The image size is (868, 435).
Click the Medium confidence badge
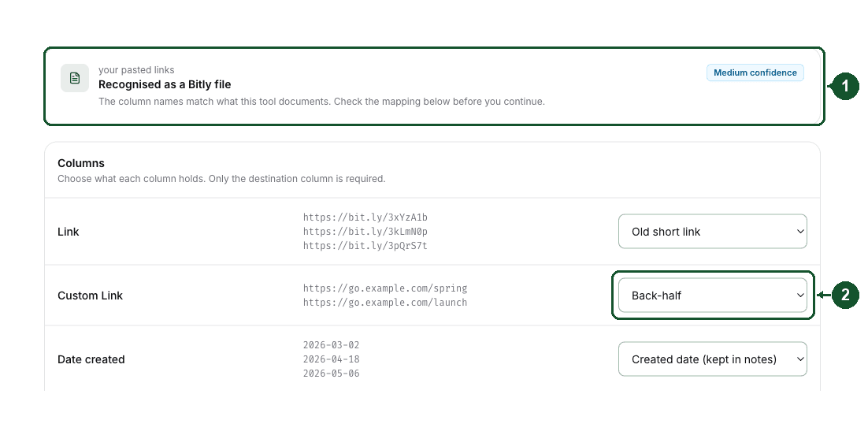(x=755, y=72)
